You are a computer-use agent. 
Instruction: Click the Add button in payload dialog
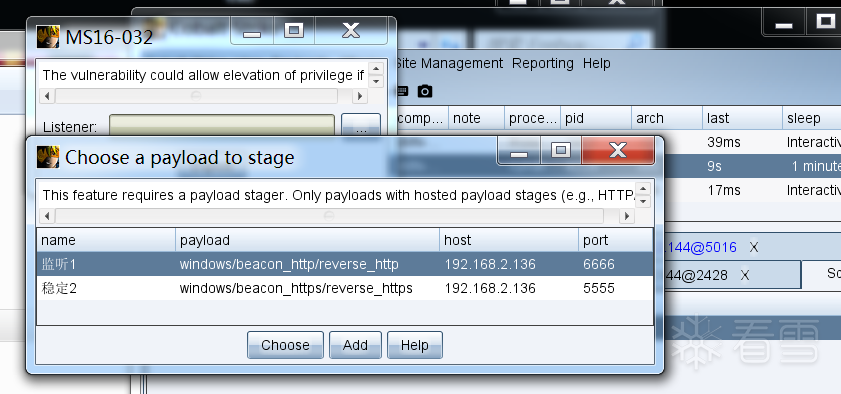point(355,345)
